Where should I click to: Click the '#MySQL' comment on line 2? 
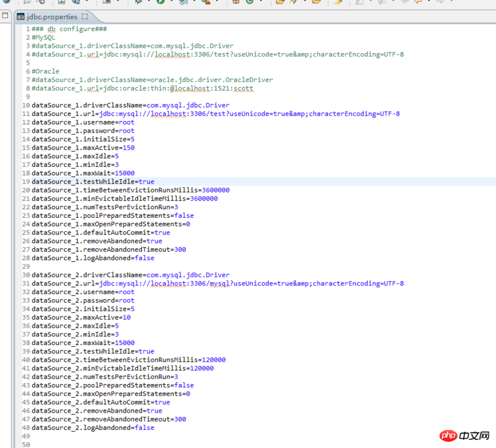(43, 38)
